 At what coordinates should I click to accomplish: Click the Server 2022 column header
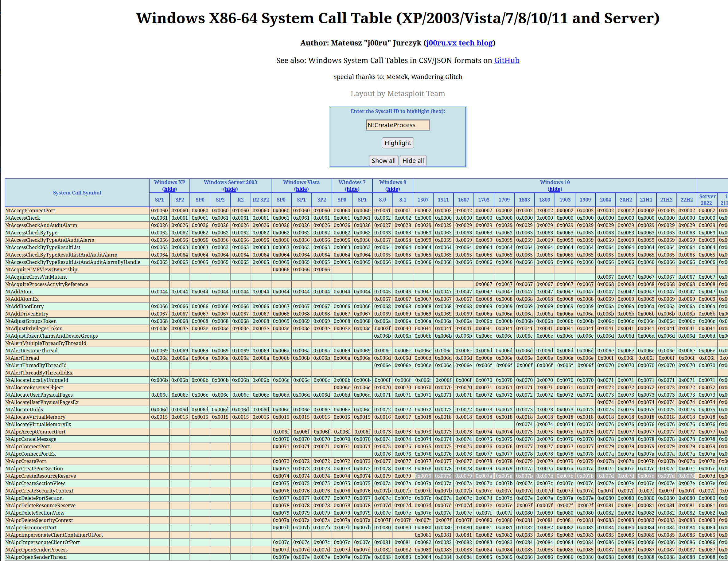click(x=707, y=200)
